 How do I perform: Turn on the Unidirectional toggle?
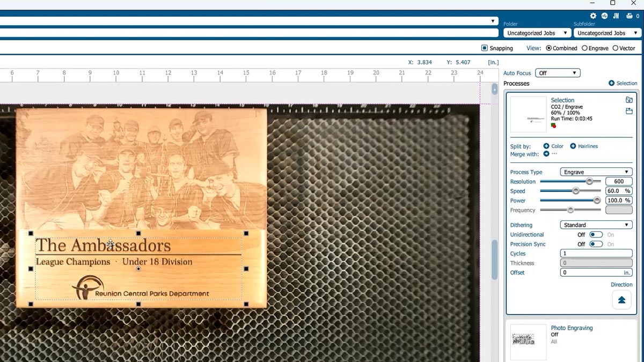pos(596,235)
